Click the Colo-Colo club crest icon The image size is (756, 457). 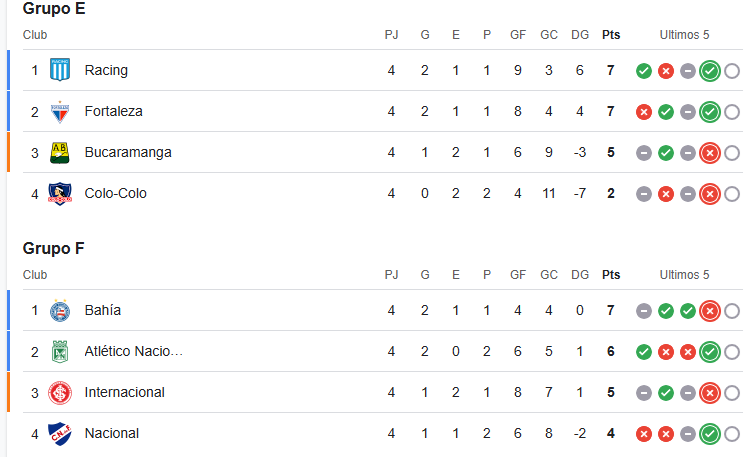[x=60, y=193]
